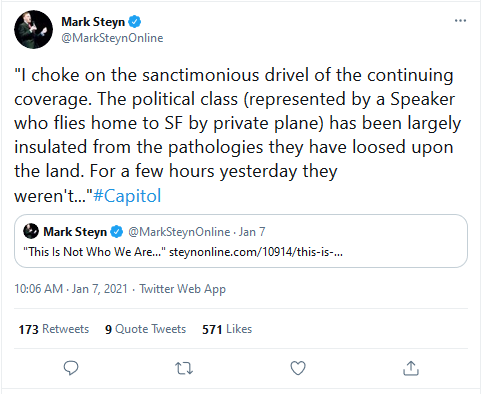Open the #Capitol hashtag
483x394 pixels.
pyautogui.click(x=127, y=195)
